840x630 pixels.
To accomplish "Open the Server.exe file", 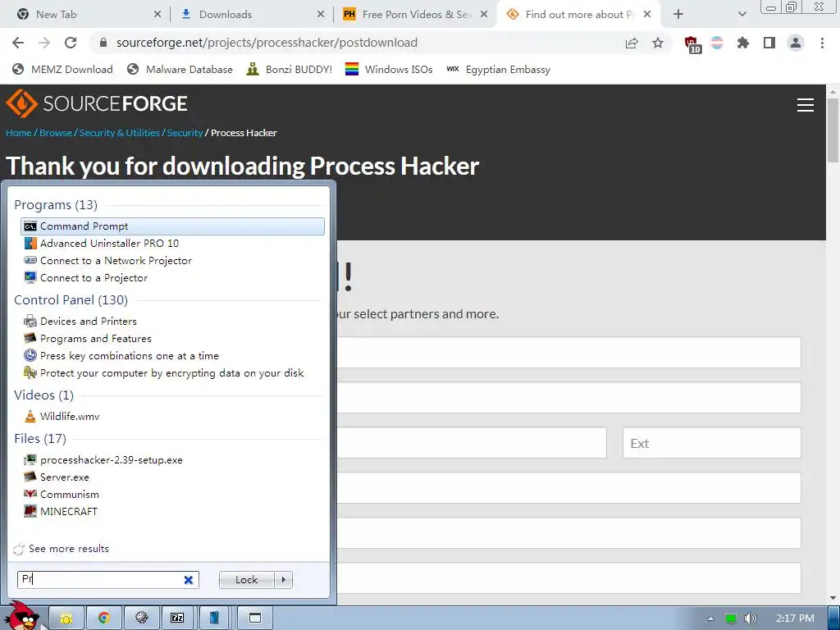I will [64, 477].
